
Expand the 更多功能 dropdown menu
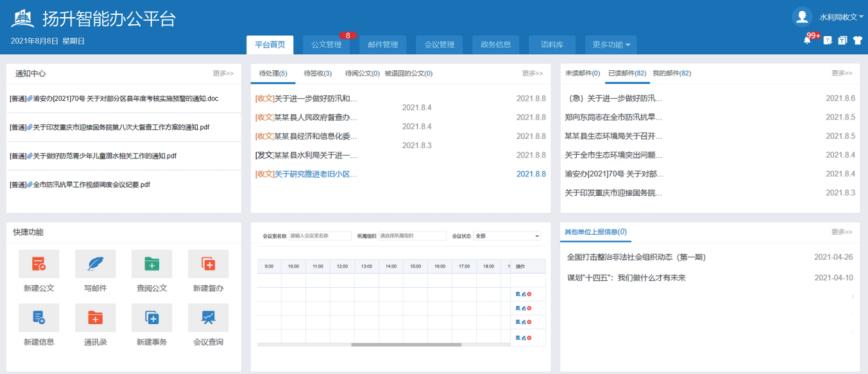[x=611, y=45]
